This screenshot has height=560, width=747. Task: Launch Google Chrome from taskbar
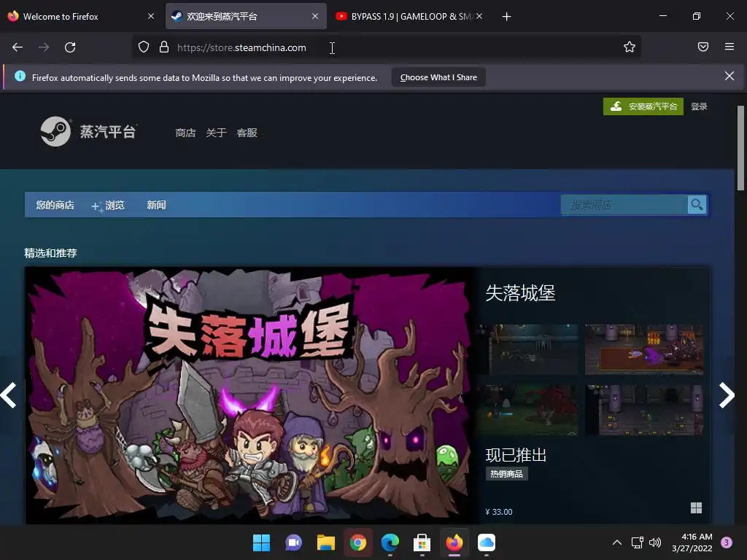coord(357,542)
